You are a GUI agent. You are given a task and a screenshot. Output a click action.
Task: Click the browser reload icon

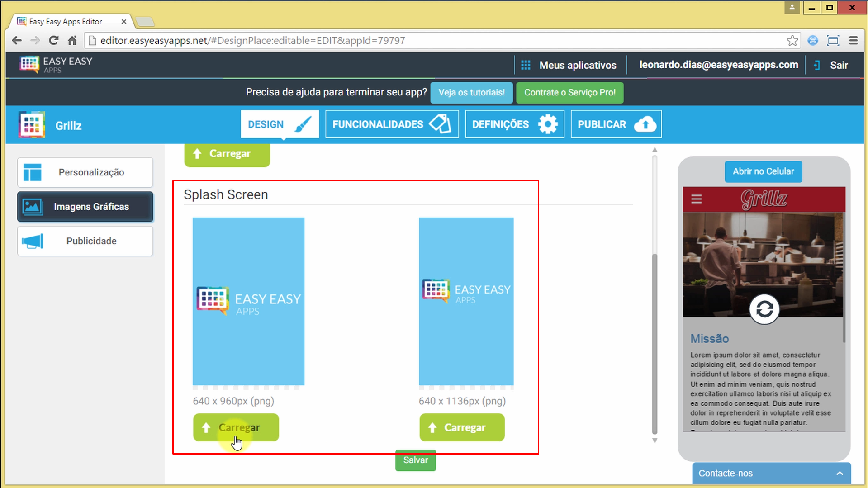[53, 41]
